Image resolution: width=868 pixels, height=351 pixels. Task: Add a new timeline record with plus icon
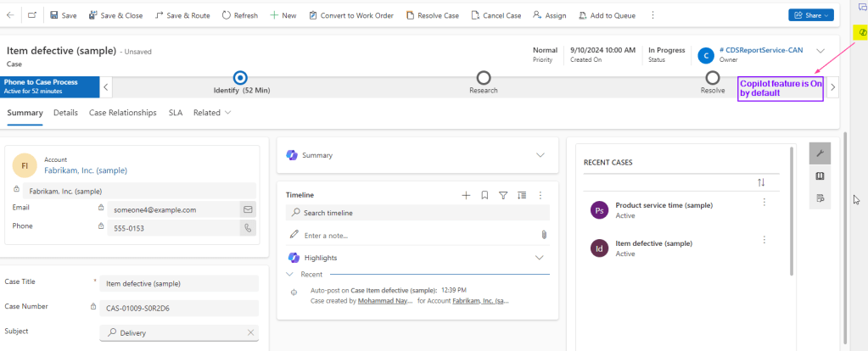click(466, 195)
